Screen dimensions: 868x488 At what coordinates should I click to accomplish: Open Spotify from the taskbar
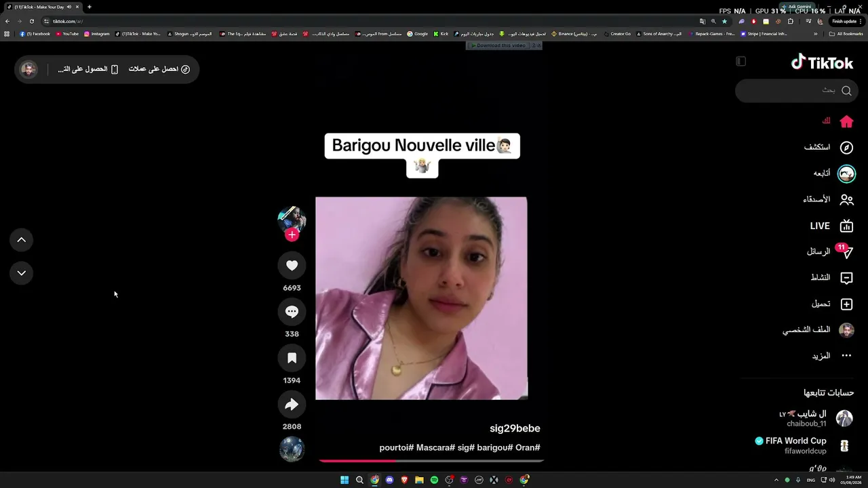434,480
